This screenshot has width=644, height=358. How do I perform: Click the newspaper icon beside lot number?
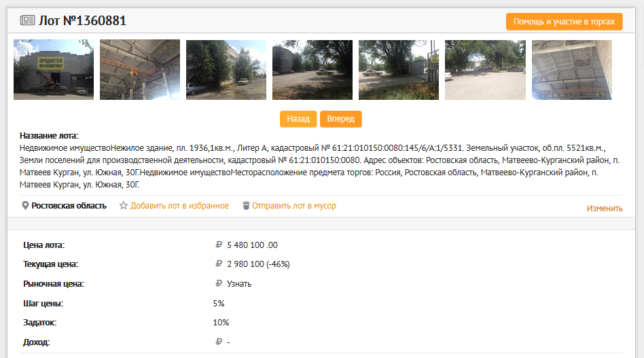[28, 20]
